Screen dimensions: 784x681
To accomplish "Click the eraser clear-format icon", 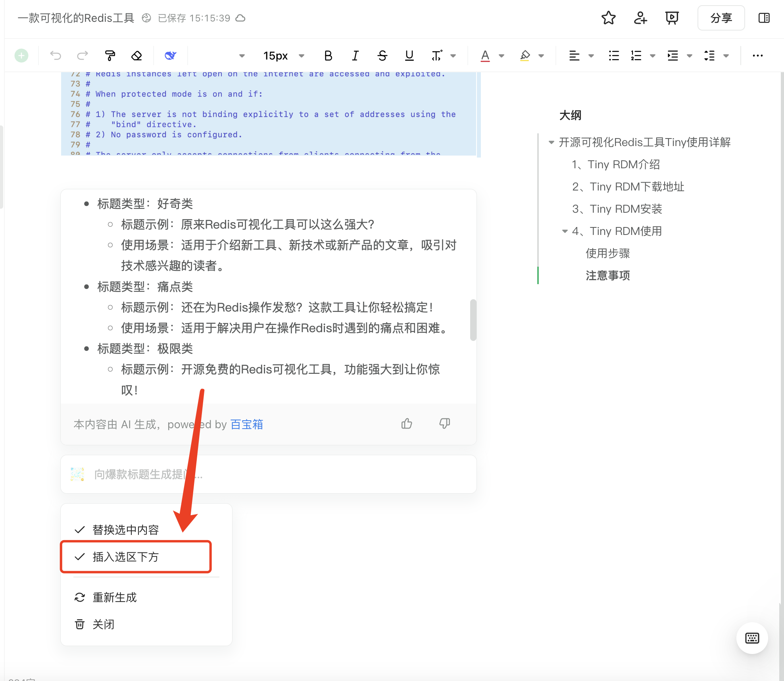I will pyautogui.click(x=136, y=56).
